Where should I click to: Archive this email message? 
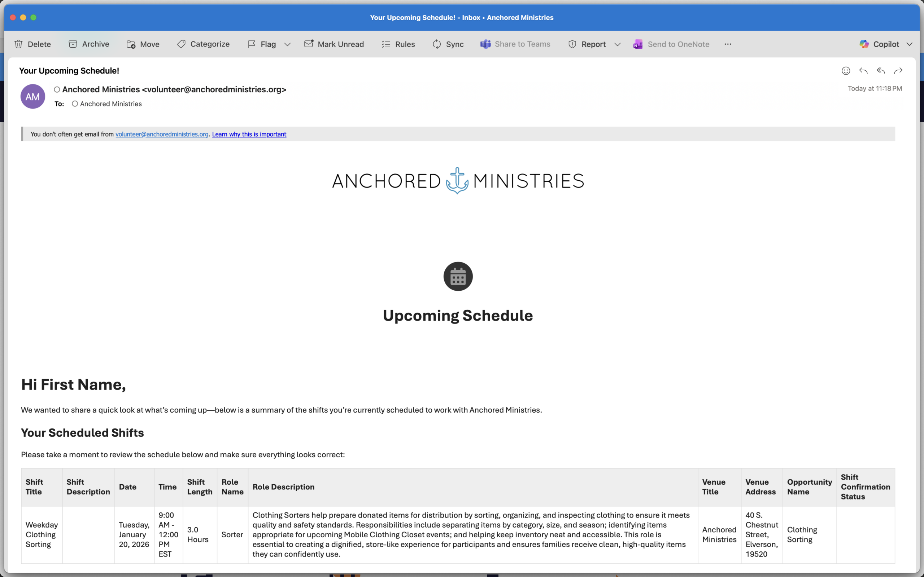coord(88,44)
